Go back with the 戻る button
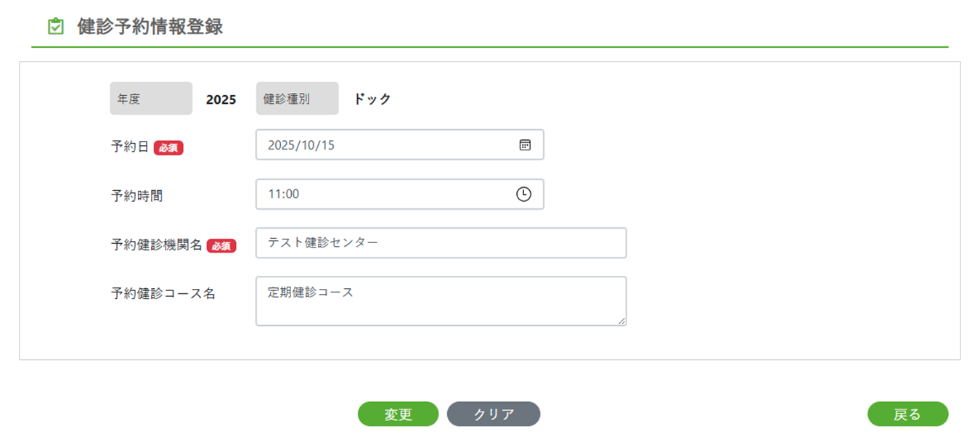Viewport: 980px width, 442px height. 907,414
